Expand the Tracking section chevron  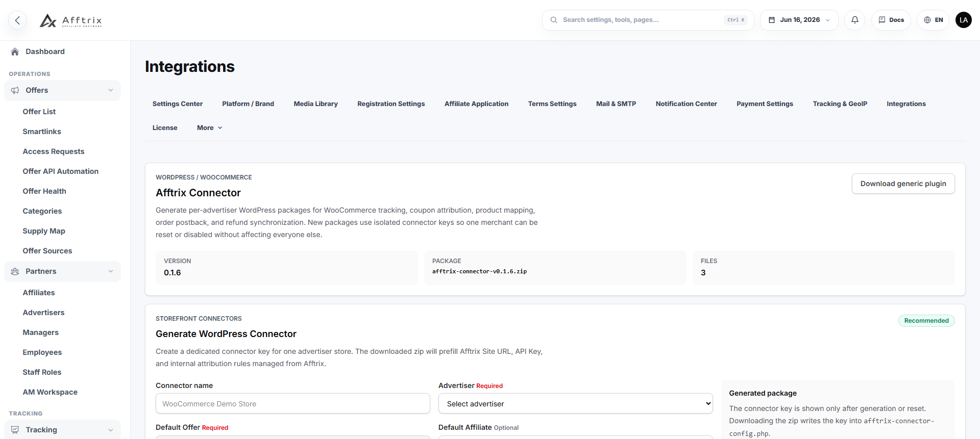[x=111, y=430]
